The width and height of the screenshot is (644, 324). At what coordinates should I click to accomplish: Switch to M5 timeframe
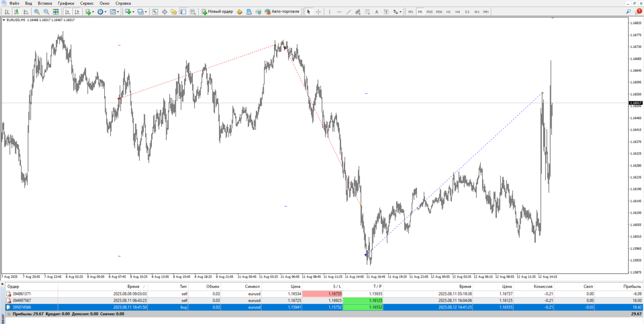420,11
